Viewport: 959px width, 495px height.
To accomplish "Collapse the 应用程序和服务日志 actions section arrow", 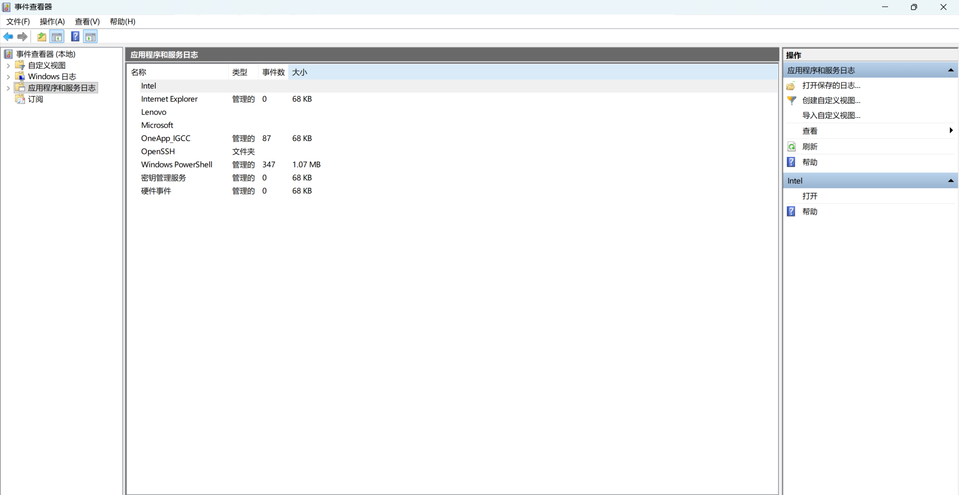I will coord(950,71).
